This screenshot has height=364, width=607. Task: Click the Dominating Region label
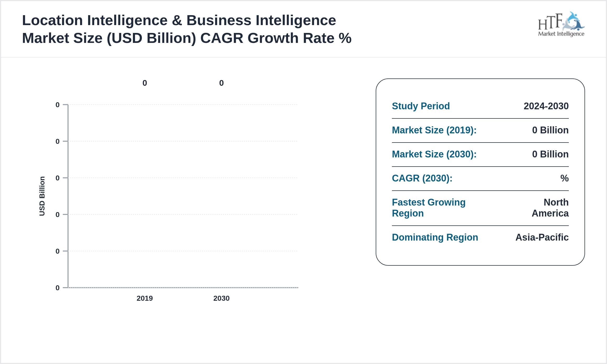click(435, 237)
